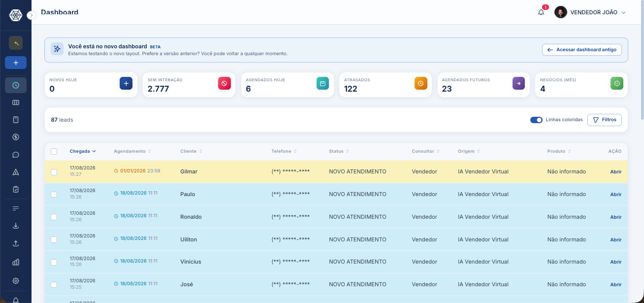Sort table by Status column
Viewport: 644px width, 303px height.
pos(338,151)
